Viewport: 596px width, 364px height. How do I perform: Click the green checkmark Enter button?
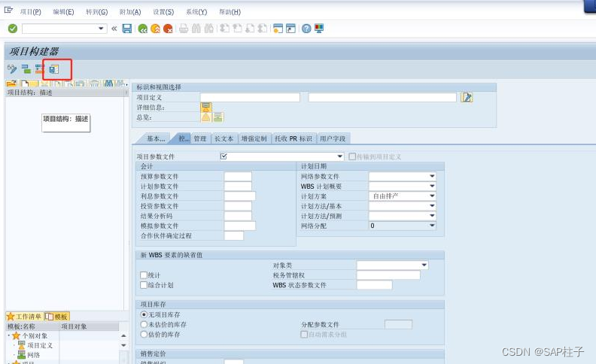click(x=13, y=29)
